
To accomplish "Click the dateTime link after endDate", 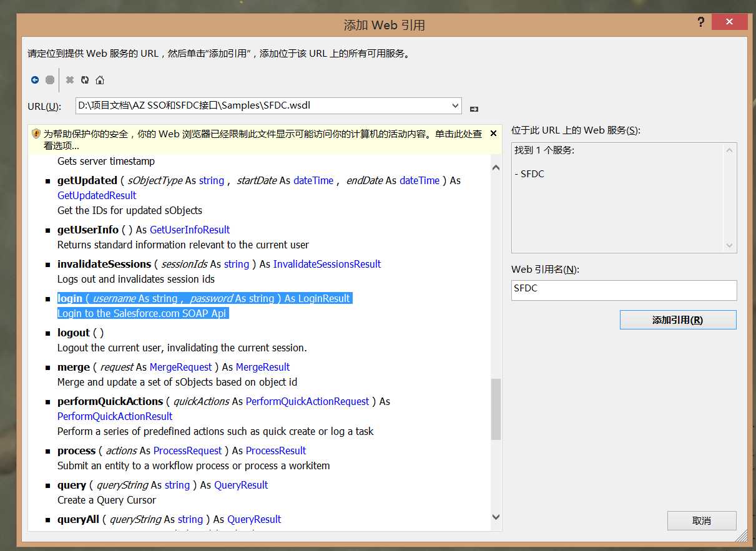I will coord(420,180).
